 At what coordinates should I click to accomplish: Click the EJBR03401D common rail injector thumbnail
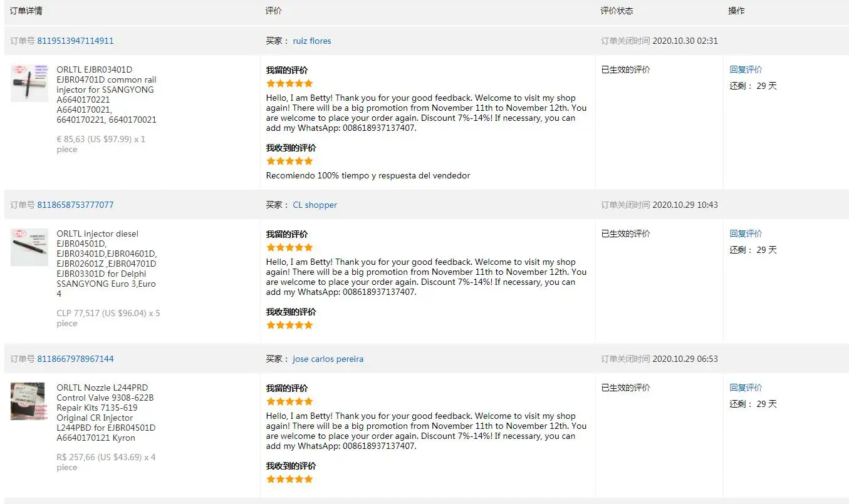tap(29, 83)
